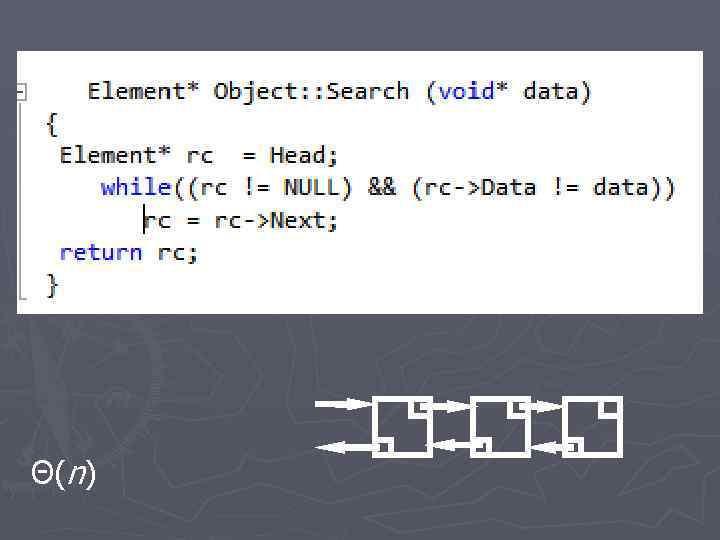Click the opening curly brace
Screen dimensions: 720x540
click(x=52, y=124)
